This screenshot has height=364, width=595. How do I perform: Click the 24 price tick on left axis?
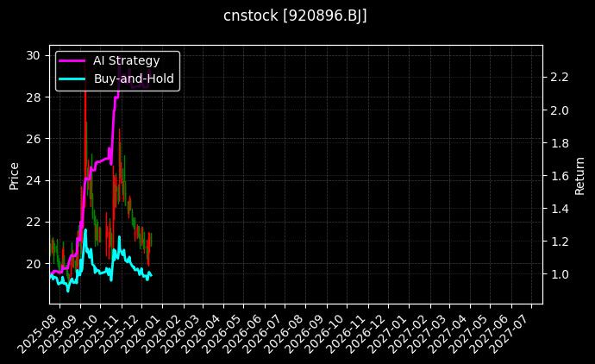[33, 180]
